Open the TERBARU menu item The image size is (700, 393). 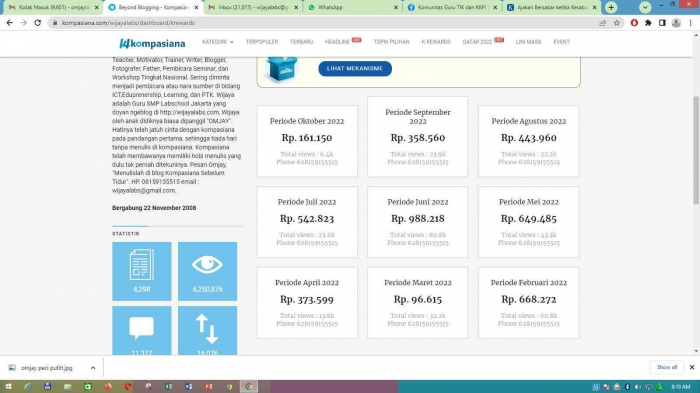pos(301,42)
